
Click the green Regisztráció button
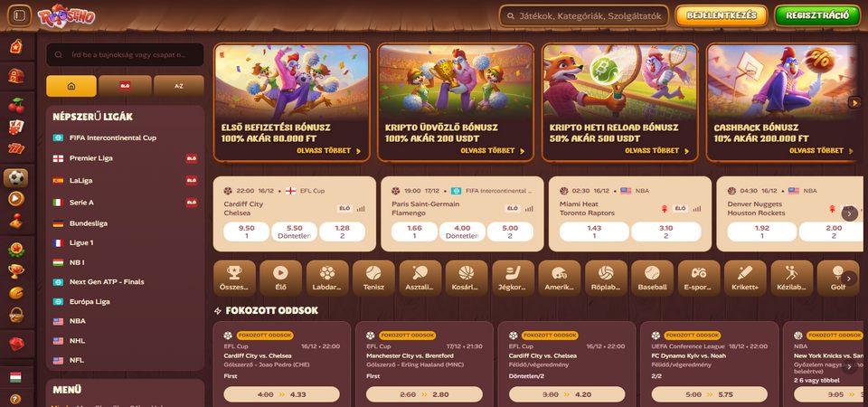817,15
